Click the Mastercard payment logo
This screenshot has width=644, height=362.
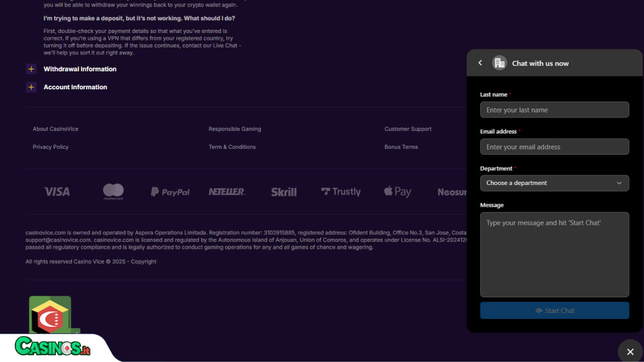pos(113,191)
